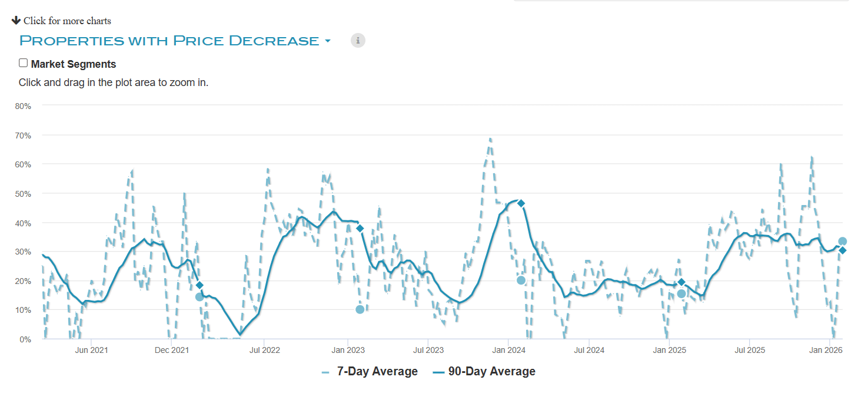Select the 90-day diamond marker after Jan 2023

[x=360, y=228]
